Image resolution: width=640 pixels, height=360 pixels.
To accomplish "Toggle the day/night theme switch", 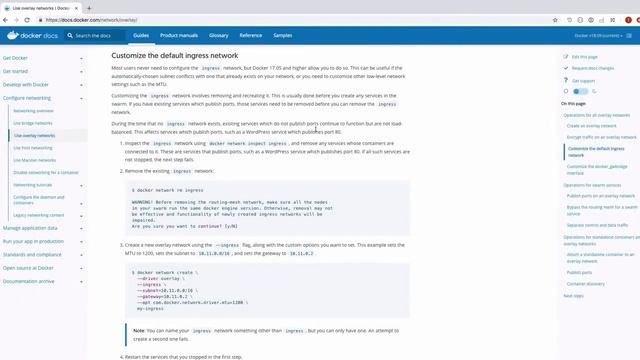I will (x=580, y=91).
